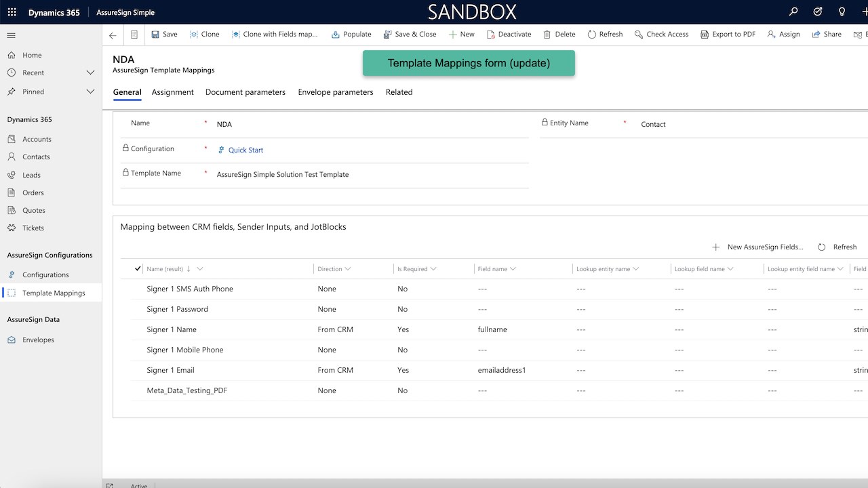
Task: Click the Populate command
Action: (351, 35)
